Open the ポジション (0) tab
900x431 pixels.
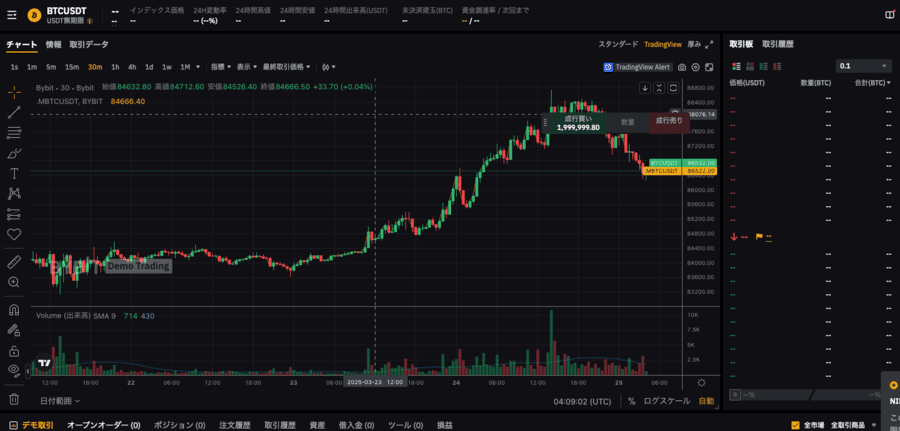pyautogui.click(x=179, y=425)
